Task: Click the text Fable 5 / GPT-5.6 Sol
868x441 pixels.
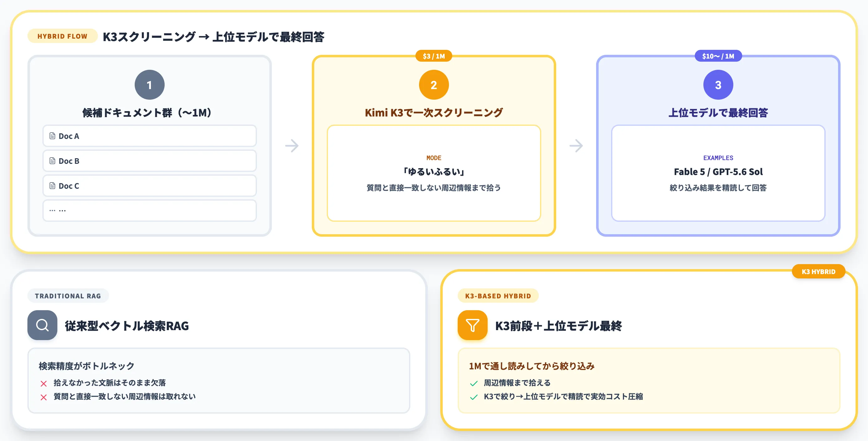Action: coord(718,172)
